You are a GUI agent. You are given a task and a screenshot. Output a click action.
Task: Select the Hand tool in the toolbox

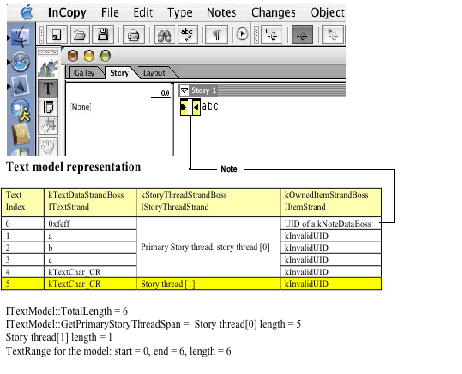[x=48, y=146]
